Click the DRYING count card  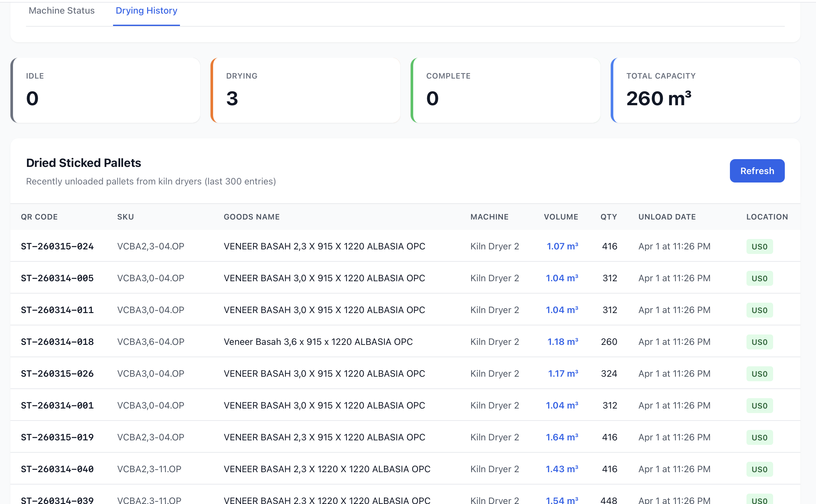pyautogui.click(x=305, y=90)
